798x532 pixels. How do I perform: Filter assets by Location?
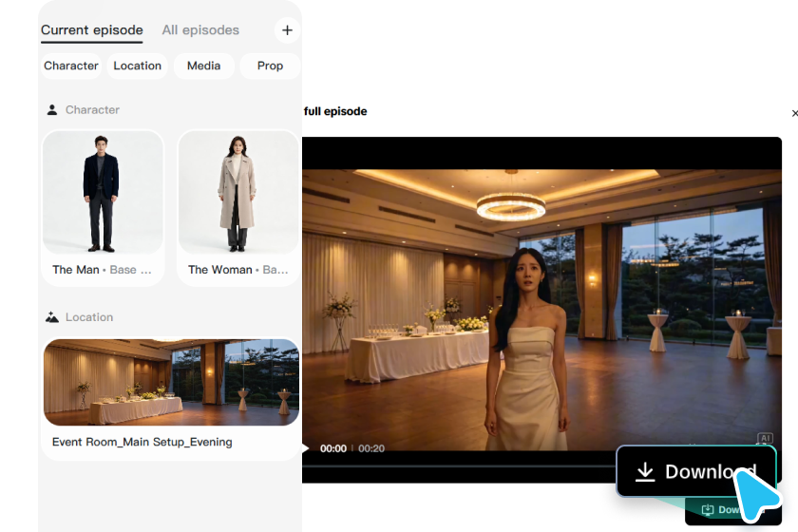138,66
